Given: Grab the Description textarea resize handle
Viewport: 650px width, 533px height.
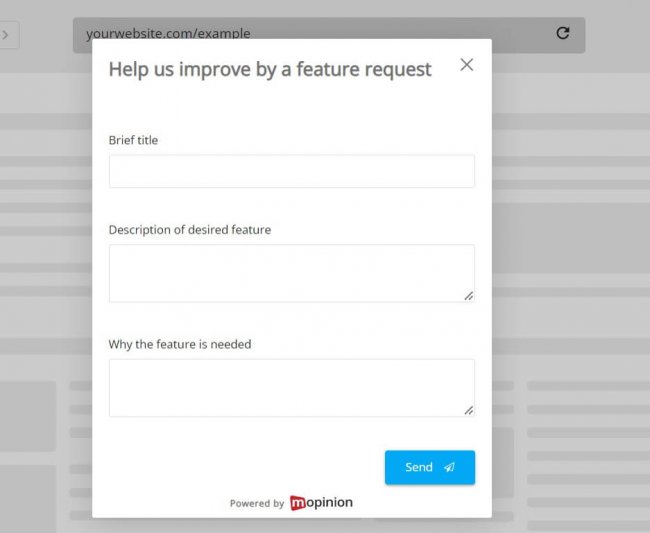Looking at the screenshot, I should tap(469, 296).
